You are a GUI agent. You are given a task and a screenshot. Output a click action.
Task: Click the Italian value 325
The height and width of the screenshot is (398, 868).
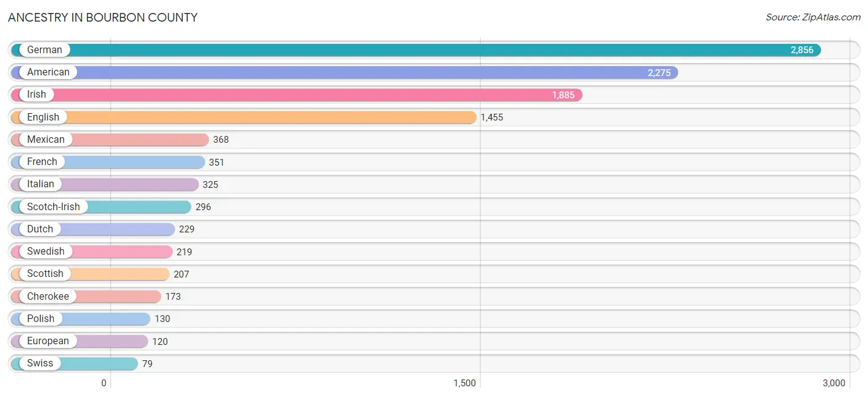coord(211,184)
